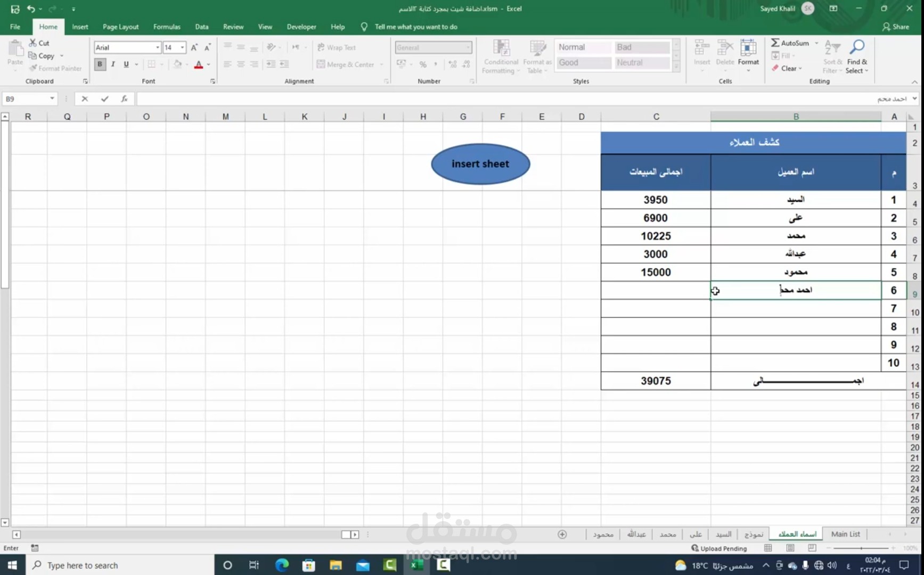Open Conditional Formatting icon
The height and width of the screenshot is (575, 924).
coord(501,48)
